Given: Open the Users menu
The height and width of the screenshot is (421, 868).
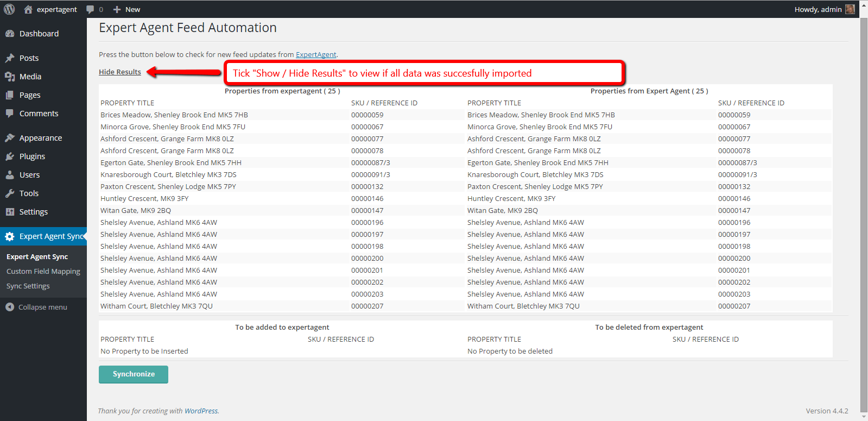Looking at the screenshot, I should 29,175.
